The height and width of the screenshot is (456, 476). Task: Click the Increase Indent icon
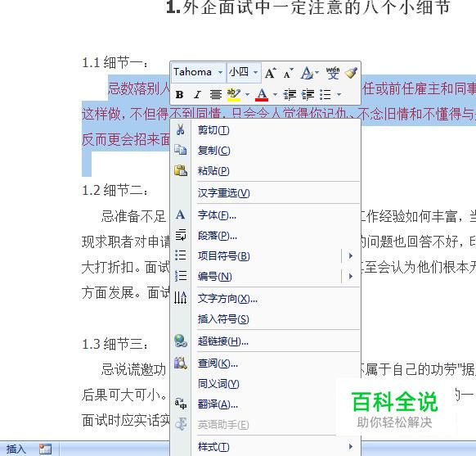[308, 95]
